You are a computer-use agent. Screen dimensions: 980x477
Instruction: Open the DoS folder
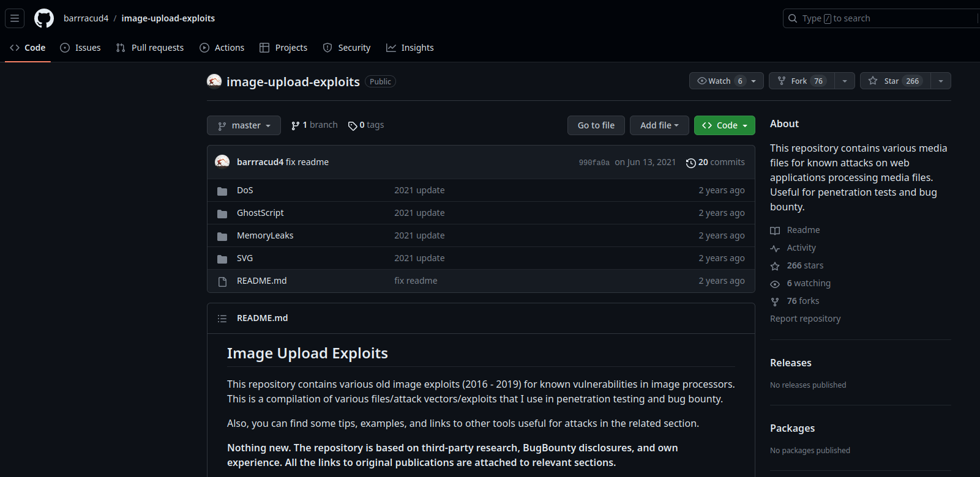pos(245,190)
